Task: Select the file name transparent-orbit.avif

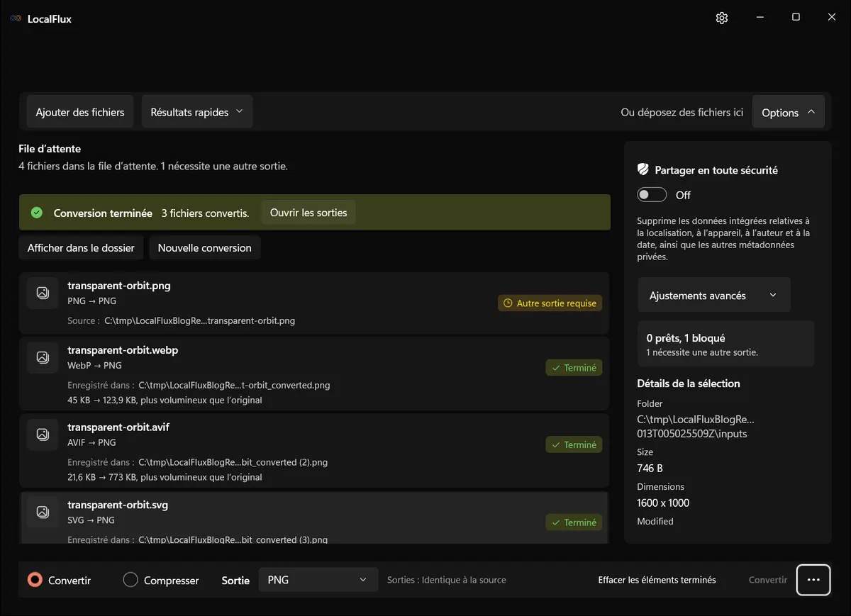Action: 118,427
